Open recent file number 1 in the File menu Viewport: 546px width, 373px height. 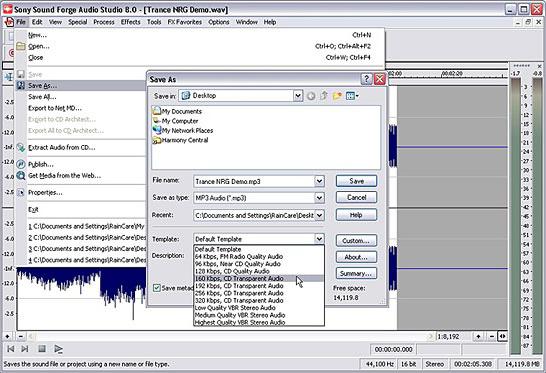86,226
